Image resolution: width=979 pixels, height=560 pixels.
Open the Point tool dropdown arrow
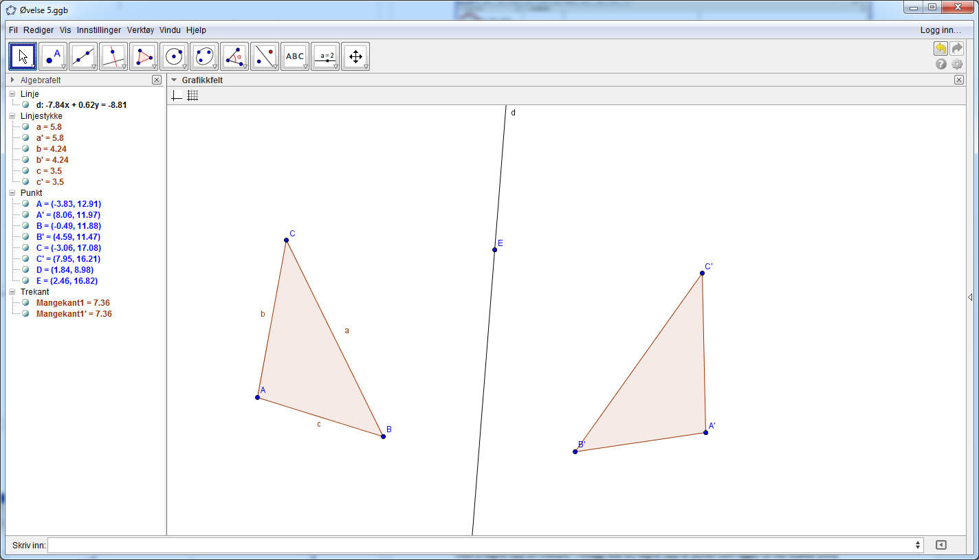pyautogui.click(x=63, y=67)
